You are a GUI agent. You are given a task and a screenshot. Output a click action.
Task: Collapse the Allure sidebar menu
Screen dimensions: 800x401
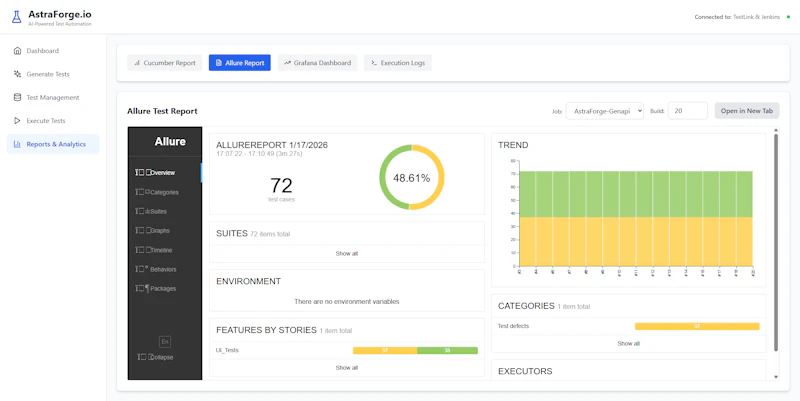pyautogui.click(x=156, y=357)
